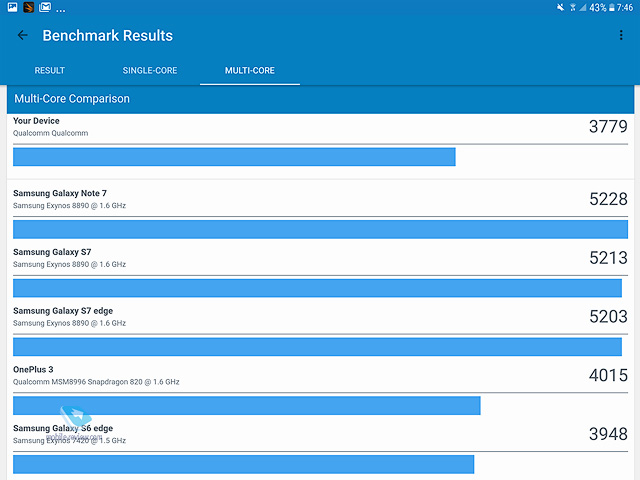This screenshot has width=640, height=480.
Task: Select the Benchmark Results title
Action: point(108,36)
